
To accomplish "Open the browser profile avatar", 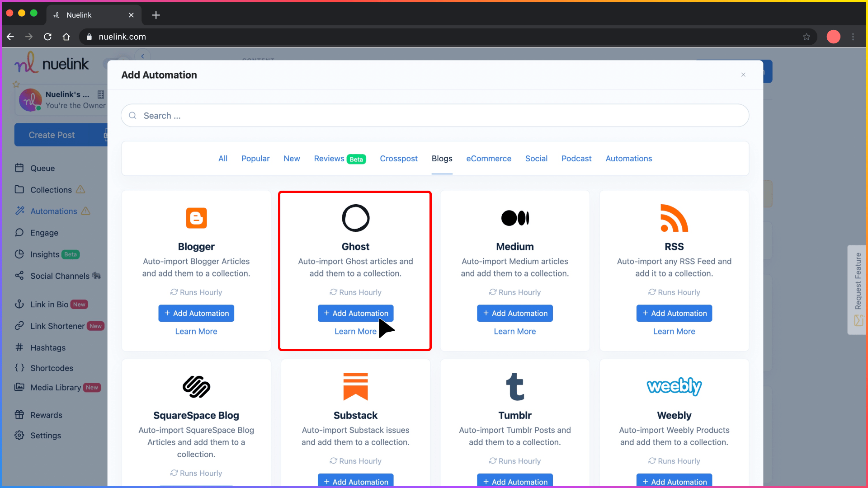I will (834, 37).
